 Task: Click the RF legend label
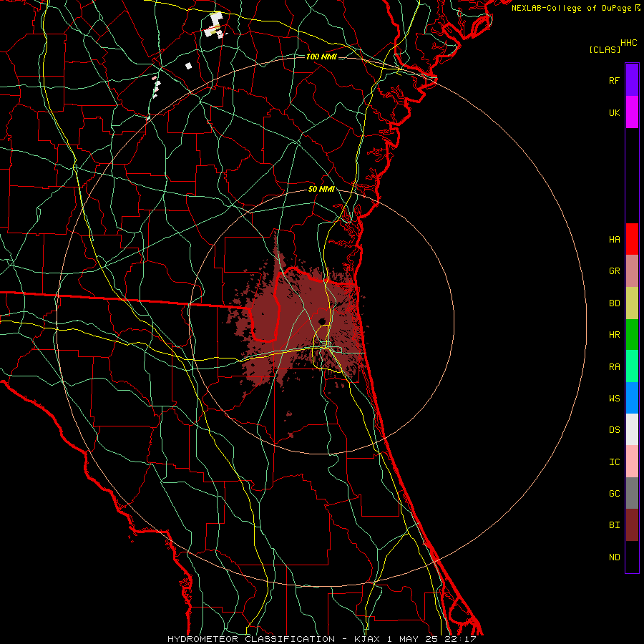[x=614, y=80]
